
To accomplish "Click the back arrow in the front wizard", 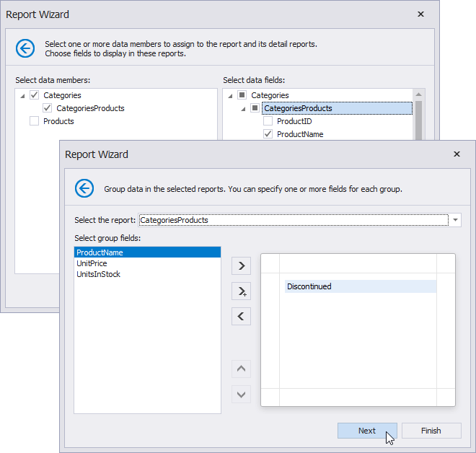I will pos(84,189).
